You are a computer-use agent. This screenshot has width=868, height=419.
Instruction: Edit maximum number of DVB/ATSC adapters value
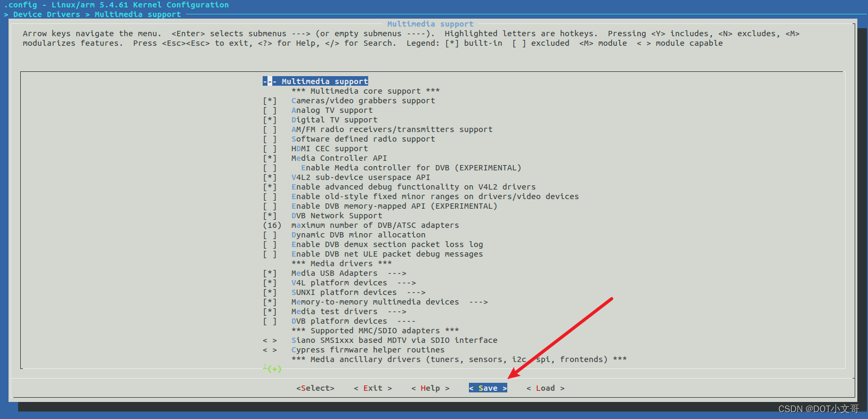coord(272,225)
